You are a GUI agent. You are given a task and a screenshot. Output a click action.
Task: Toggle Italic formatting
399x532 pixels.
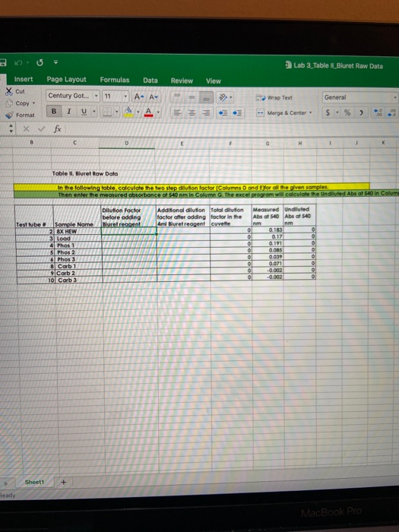coord(69,111)
